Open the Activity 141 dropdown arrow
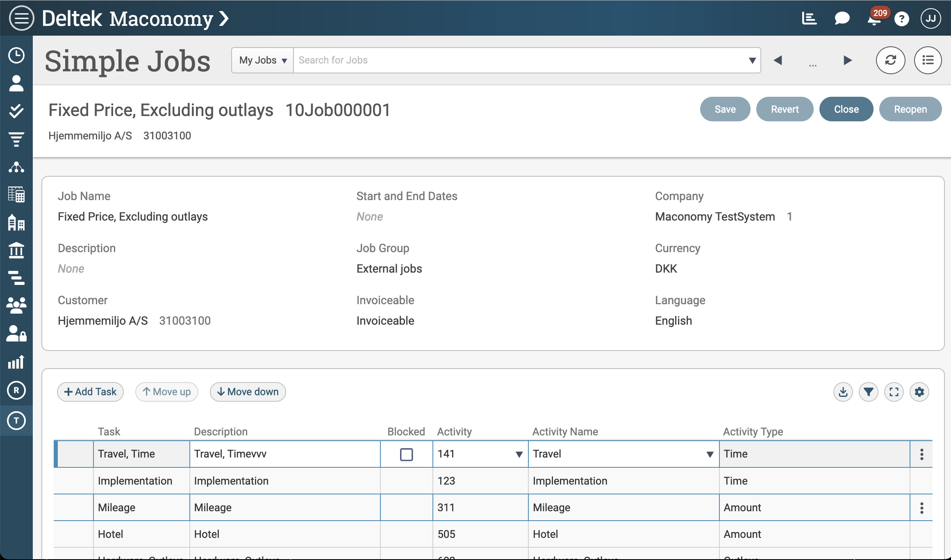The image size is (951, 560). pyautogui.click(x=519, y=454)
